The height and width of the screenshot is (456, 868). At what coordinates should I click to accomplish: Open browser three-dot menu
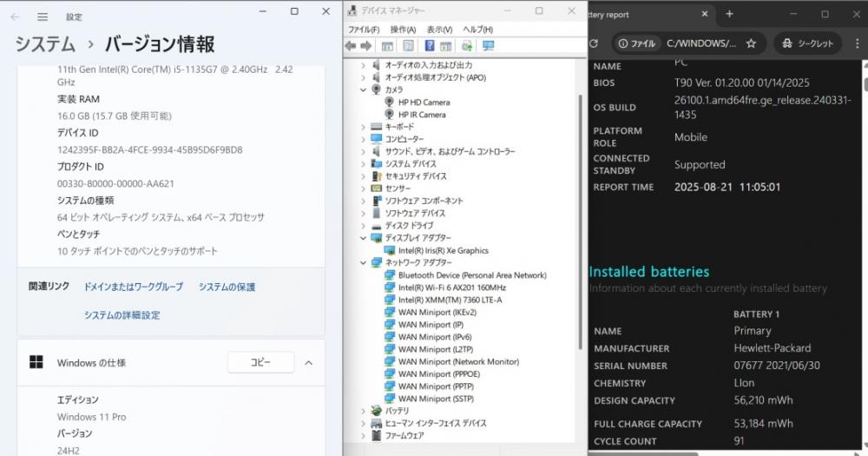pos(857,43)
